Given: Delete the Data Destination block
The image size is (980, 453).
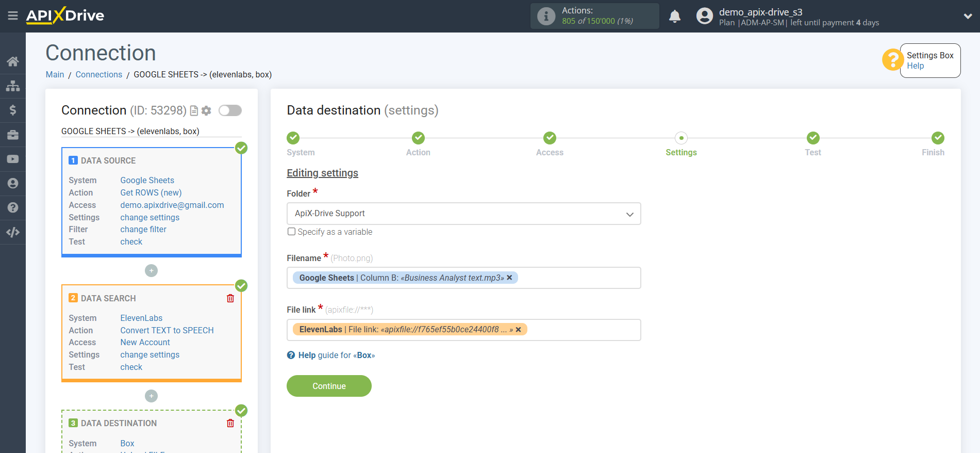Looking at the screenshot, I should (x=230, y=423).
